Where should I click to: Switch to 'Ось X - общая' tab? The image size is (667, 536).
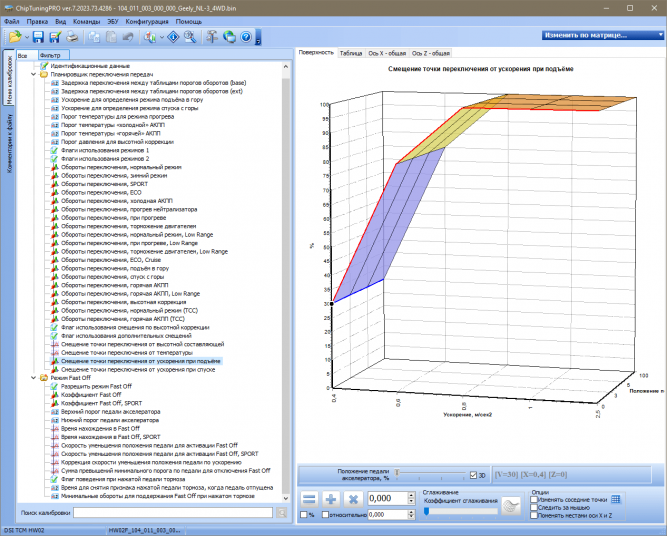click(x=387, y=53)
